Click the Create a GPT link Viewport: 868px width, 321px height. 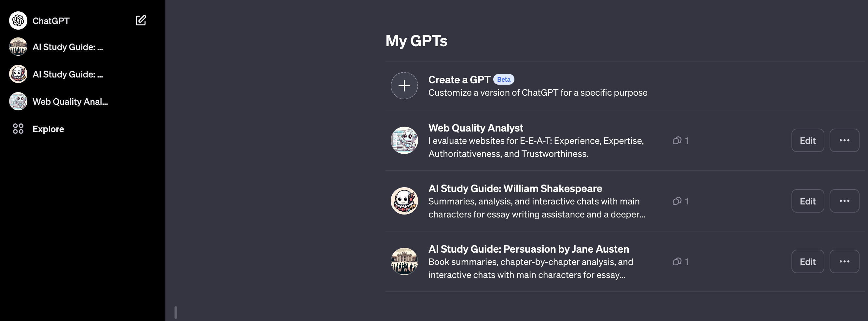(459, 80)
